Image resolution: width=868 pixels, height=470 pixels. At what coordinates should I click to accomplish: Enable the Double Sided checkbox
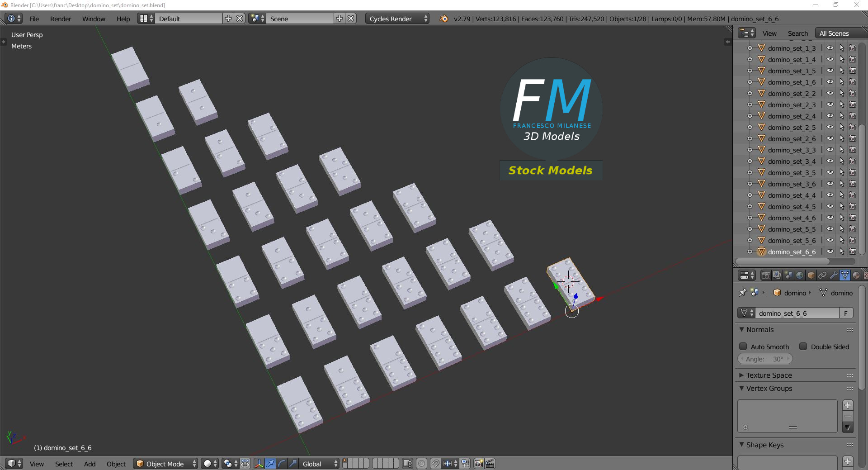(x=804, y=347)
